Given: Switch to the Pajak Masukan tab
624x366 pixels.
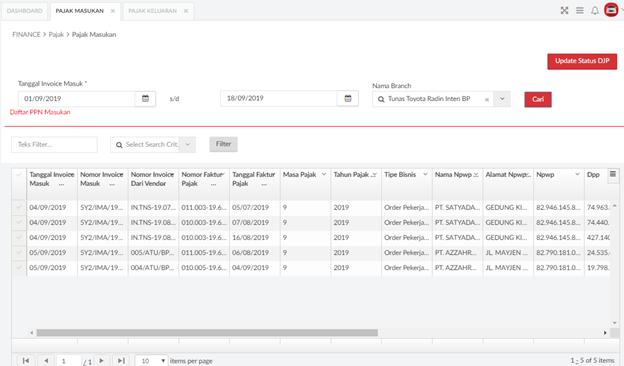Looking at the screenshot, I should pyautogui.click(x=80, y=11).
